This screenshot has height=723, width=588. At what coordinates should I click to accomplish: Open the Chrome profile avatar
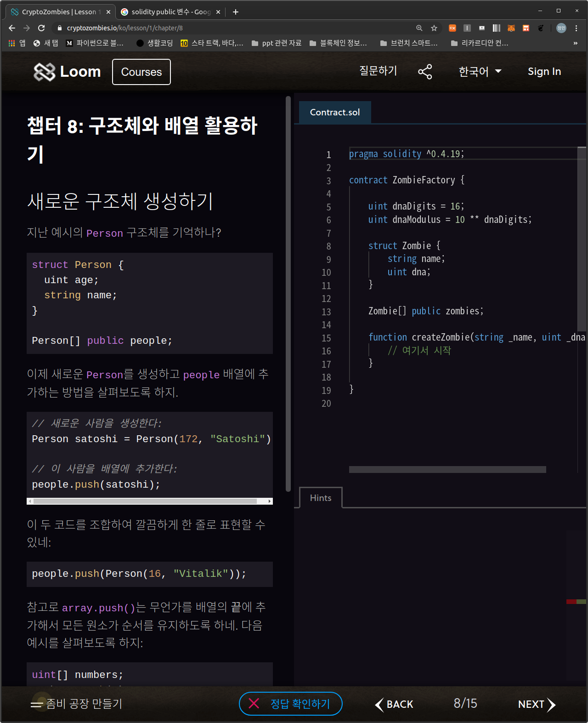coord(561,28)
